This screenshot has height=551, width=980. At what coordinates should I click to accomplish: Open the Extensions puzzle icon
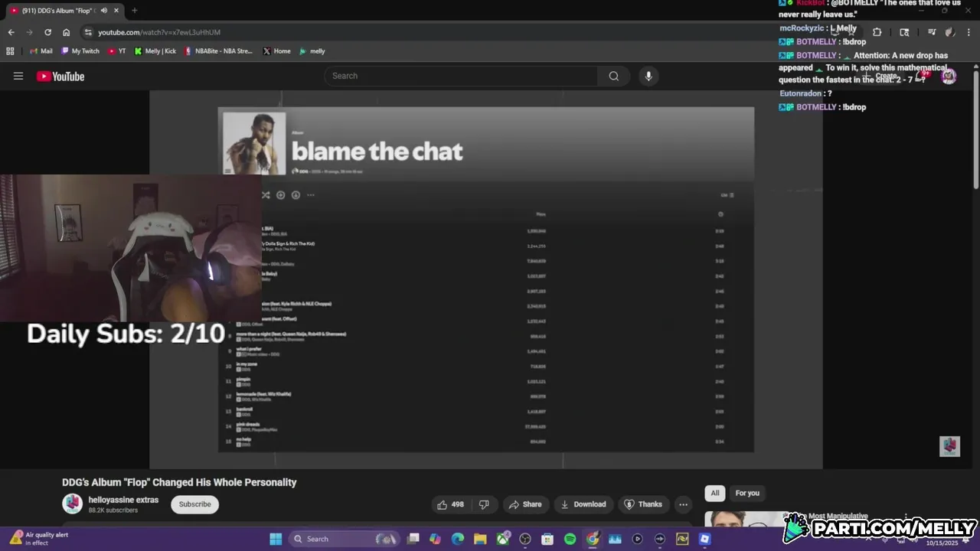pyautogui.click(x=877, y=32)
